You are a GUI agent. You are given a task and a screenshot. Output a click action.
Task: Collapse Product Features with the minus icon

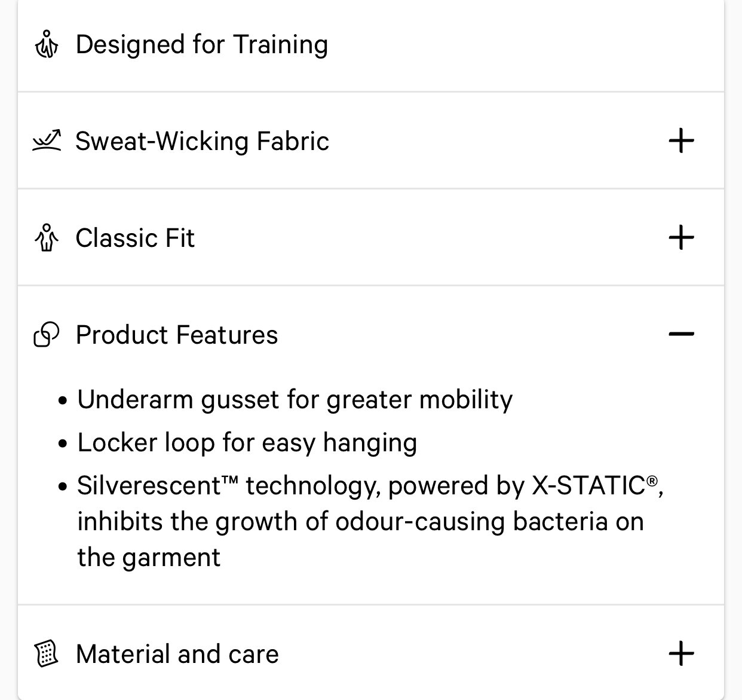coord(681,334)
